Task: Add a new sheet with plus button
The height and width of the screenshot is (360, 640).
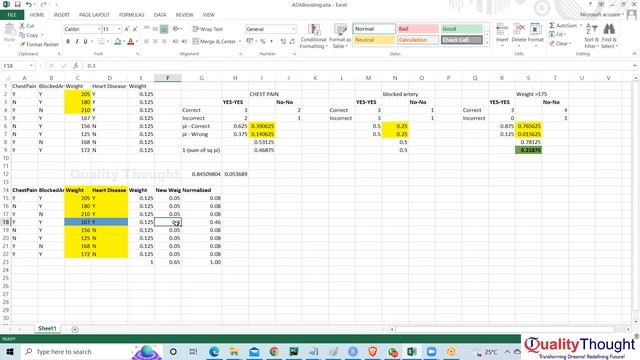Action: (75, 329)
